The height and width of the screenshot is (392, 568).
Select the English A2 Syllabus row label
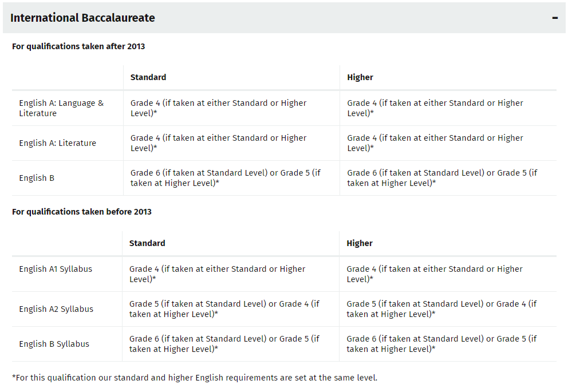56,309
